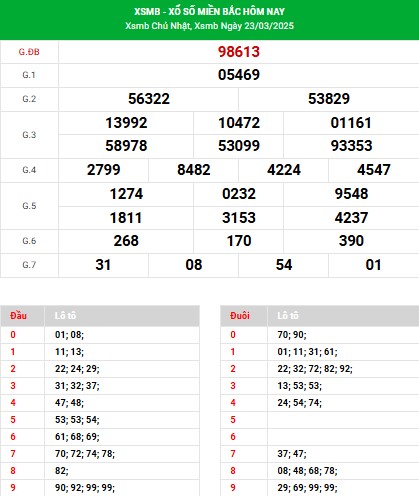This screenshot has width=419, height=496.
Task: Select G.6 number 170
Action: [239, 241]
